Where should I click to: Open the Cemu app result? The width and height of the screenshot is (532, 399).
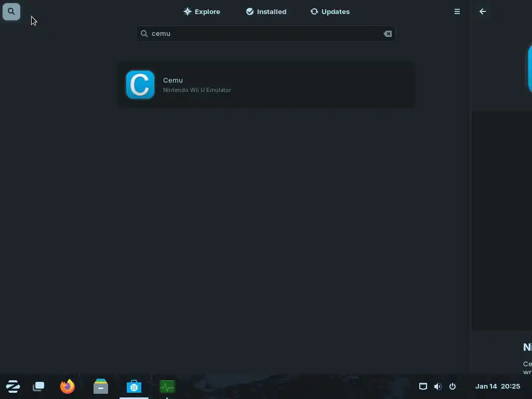click(267, 85)
